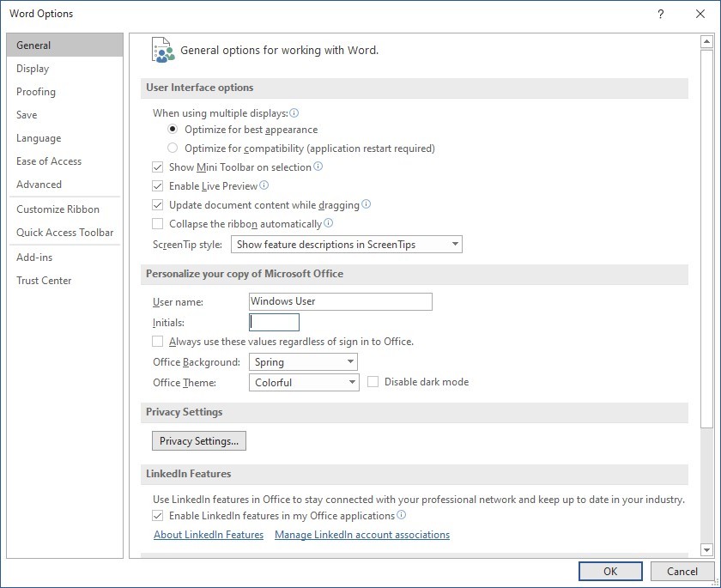This screenshot has height=588, width=721.
Task: Click the Cancel button
Action: [682, 572]
